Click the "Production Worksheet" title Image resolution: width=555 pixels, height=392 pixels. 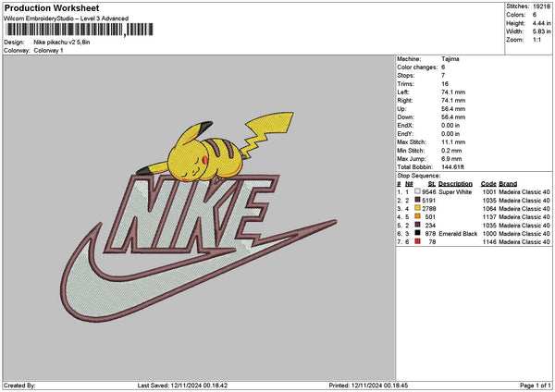[x=52, y=7]
